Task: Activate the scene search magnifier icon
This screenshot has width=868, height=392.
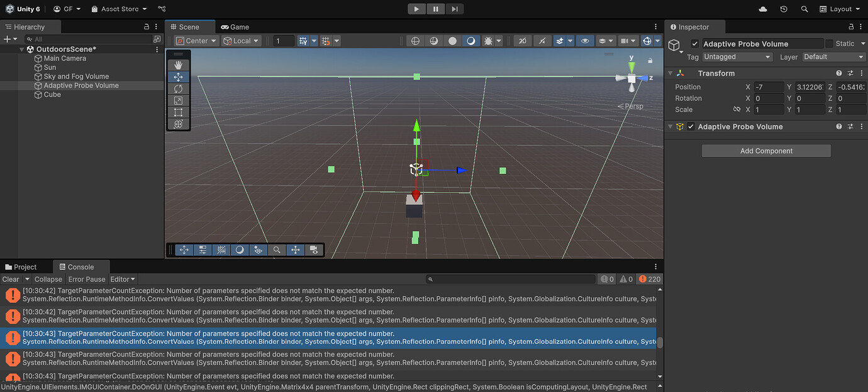Action: coord(277,249)
